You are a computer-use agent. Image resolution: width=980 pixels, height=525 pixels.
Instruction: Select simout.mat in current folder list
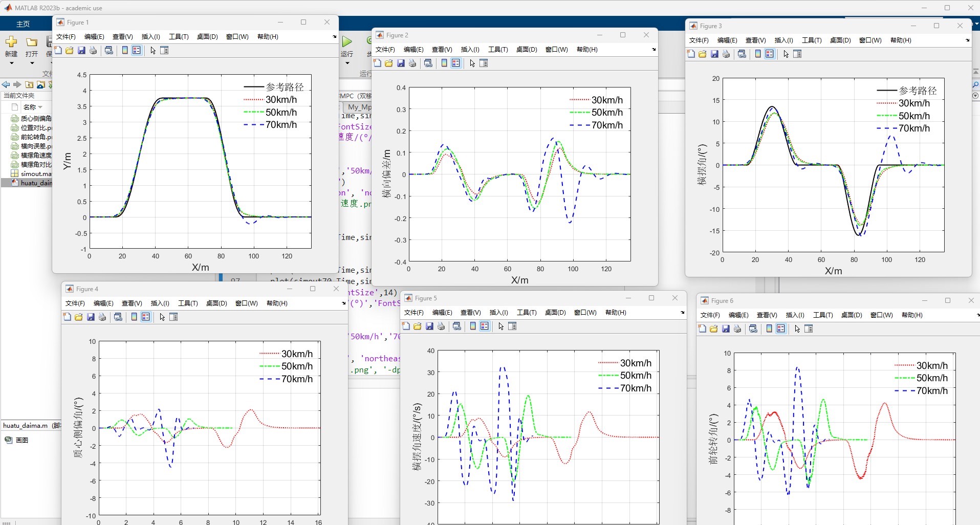click(x=31, y=173)
